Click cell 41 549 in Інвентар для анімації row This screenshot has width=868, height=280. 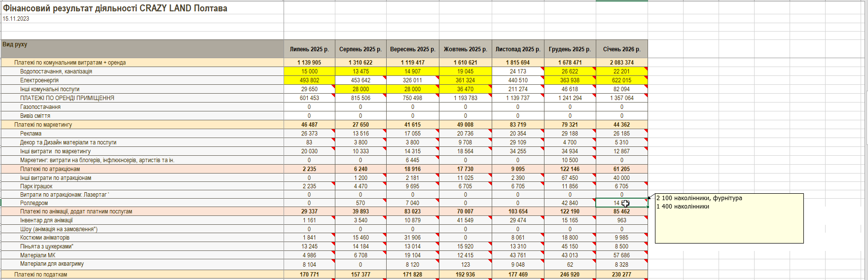point(466,220)
